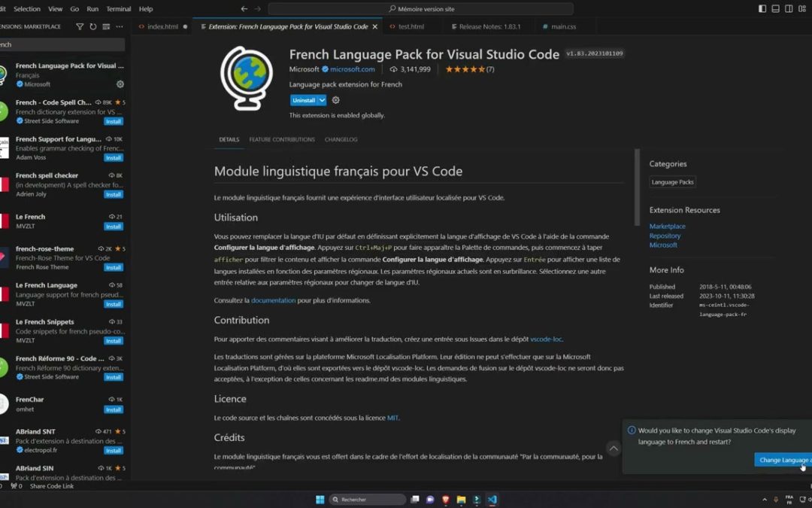812x508 pixels.
Task: Switch to the main.css tab
Action: pyautogui.click(x=563, y=26)
